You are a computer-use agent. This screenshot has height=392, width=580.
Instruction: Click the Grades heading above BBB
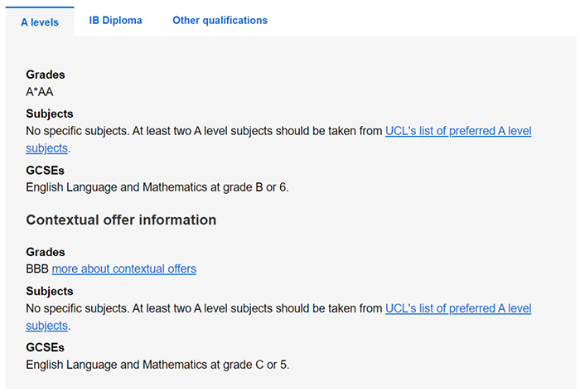(x=46, y=252)
